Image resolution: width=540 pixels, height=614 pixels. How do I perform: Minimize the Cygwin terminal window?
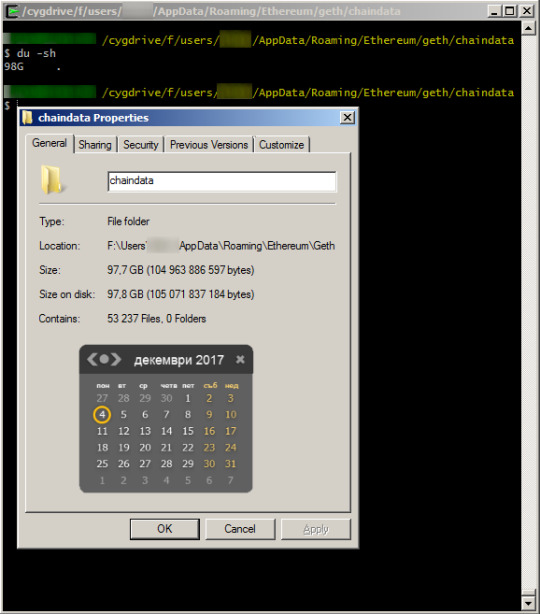tap(494, 11)
